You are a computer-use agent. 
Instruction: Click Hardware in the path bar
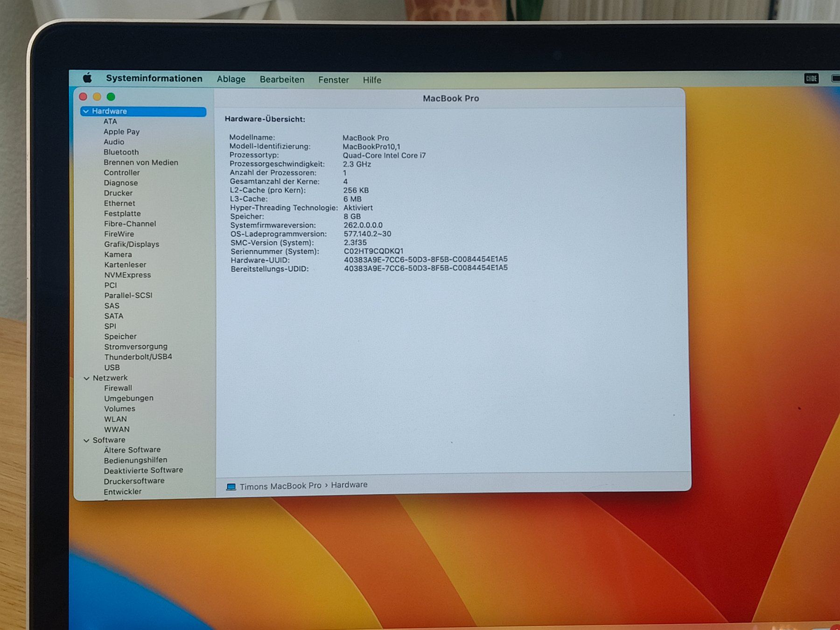coord(349,485)
